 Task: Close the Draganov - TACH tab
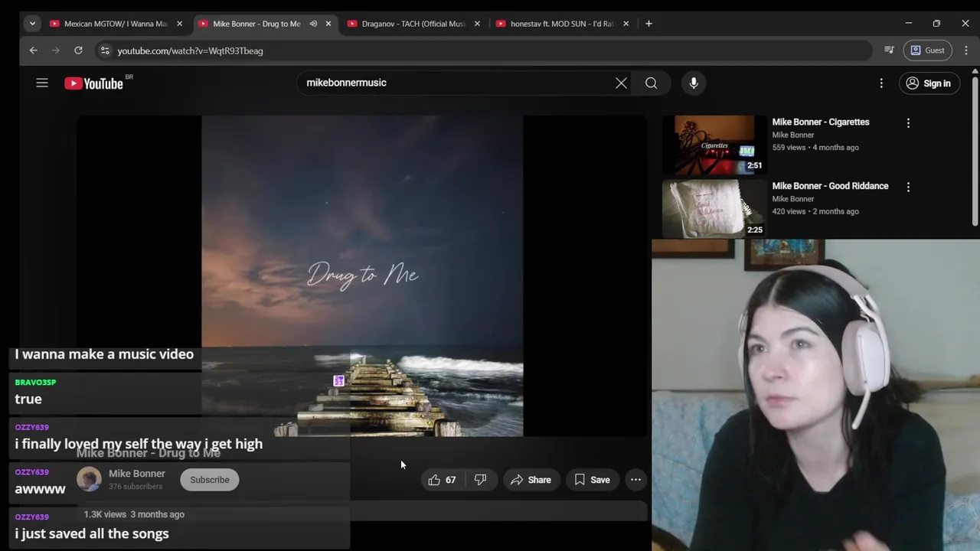tap(477, 24)
